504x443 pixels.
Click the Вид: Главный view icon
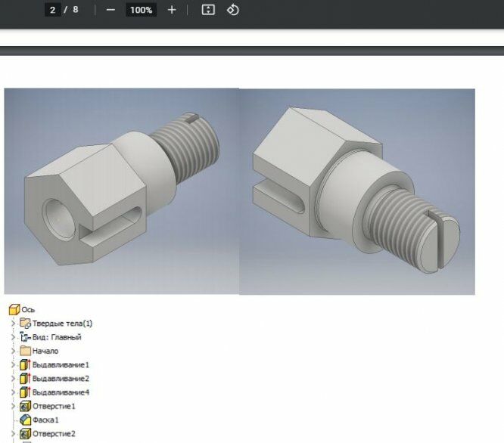point(25,337)
